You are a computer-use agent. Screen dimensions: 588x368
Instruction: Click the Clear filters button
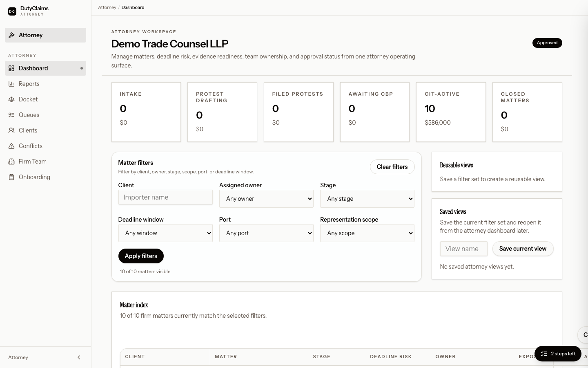[392, 167]
